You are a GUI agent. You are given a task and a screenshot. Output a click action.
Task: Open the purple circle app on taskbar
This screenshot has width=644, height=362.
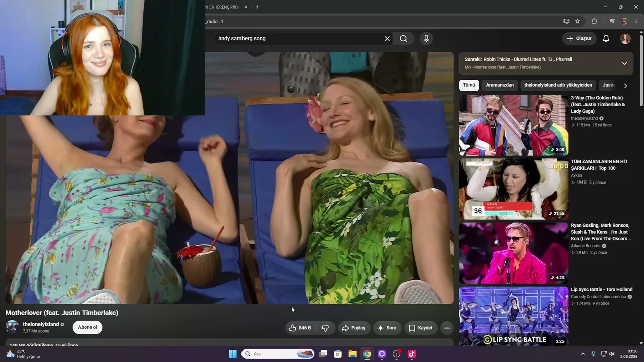[382, 354]
